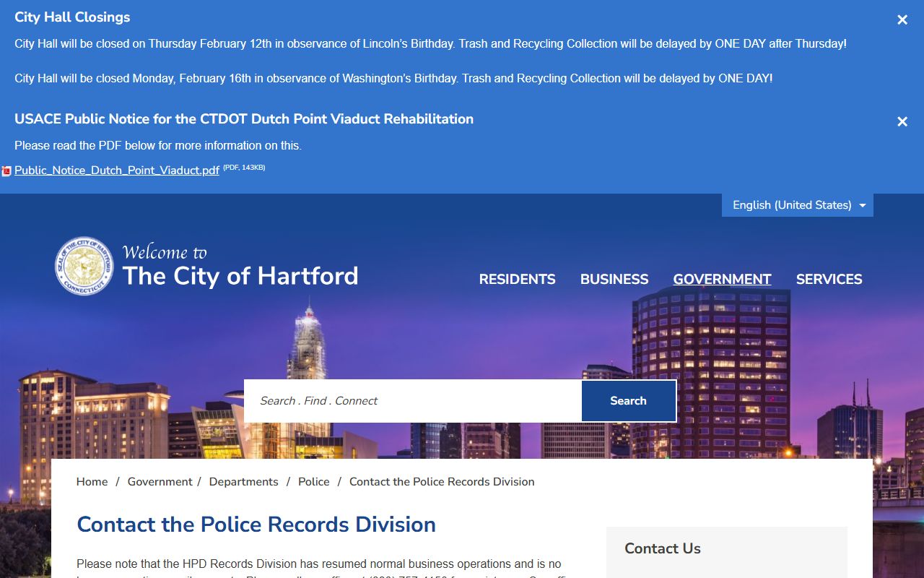The height and width of the screenshot is (578, 924).
Task: Click the Contact the Police Records Division heading
Action: click(256, 525)
